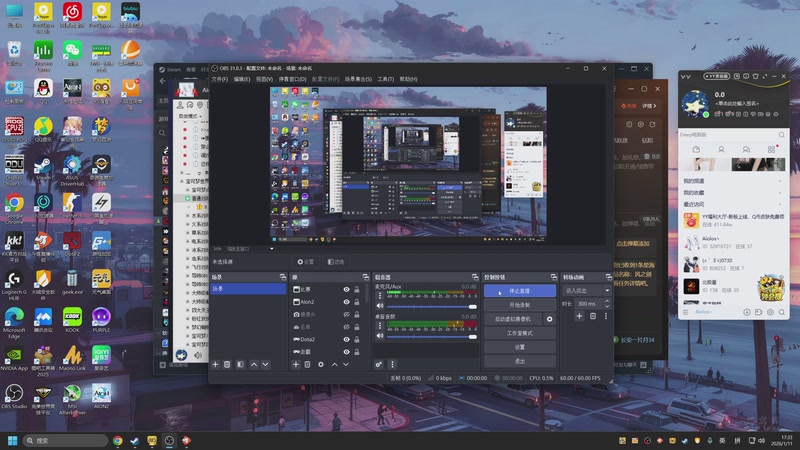Open File(F) menu in OBS
Image resolution: width=800 pixels, height=450 pixels.
click(x=219, y=79)
